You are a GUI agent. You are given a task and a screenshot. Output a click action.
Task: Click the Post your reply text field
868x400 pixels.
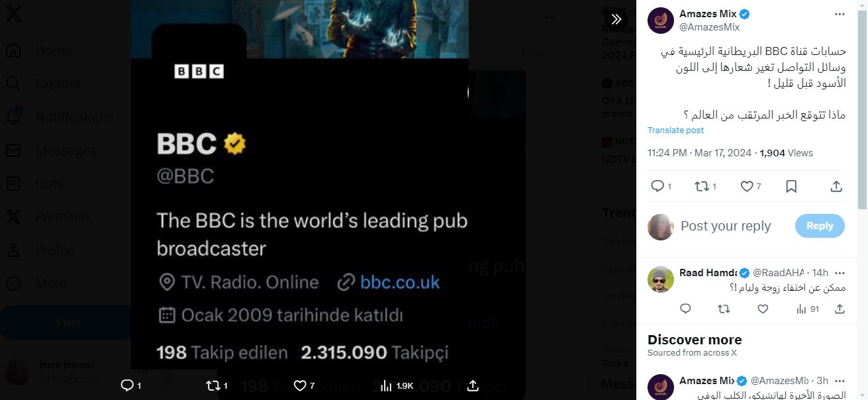726,226
